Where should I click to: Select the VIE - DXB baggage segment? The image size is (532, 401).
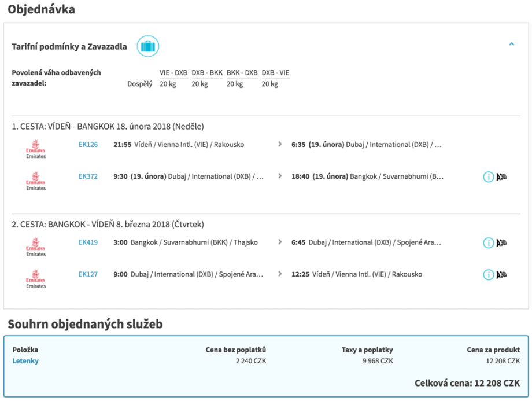[173, 73]
